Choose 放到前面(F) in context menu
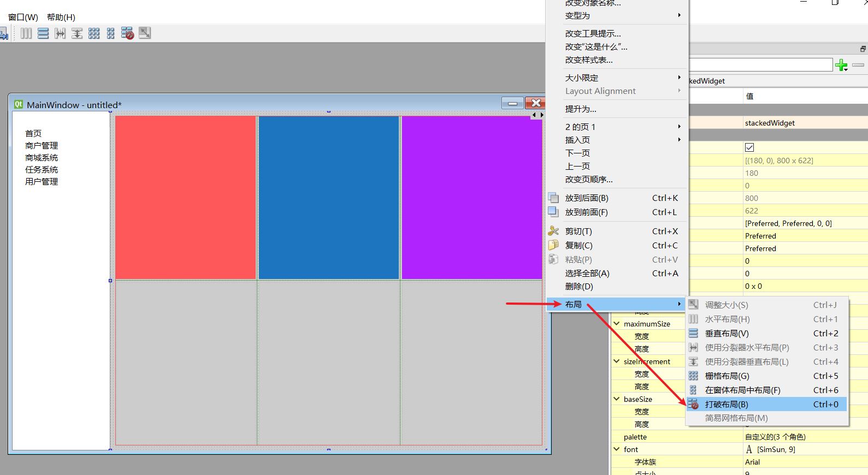The width and height of the screenshot is (868, 475). click(616, 212)
